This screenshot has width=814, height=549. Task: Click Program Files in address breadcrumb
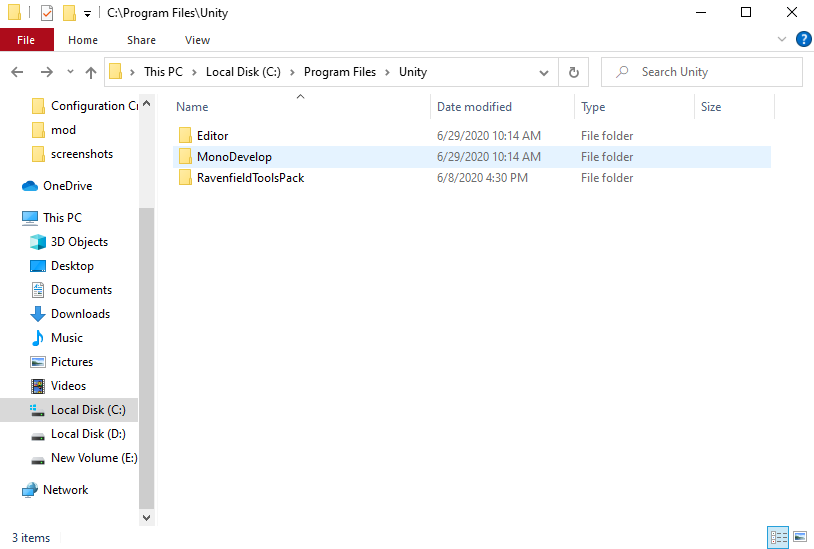[x=340, y=72]
